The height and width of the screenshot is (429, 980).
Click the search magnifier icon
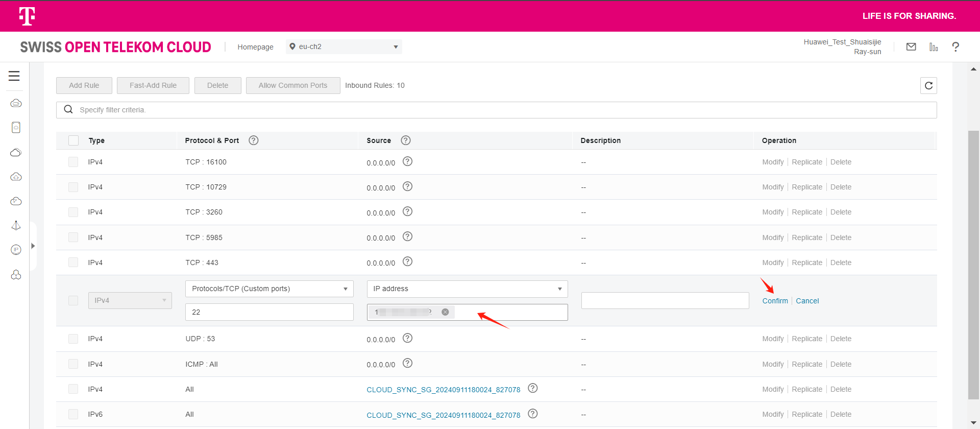[68, 109]
